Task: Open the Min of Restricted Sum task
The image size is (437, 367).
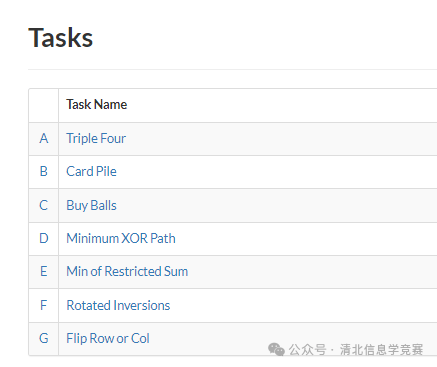Action: click(x=127, y=271)
